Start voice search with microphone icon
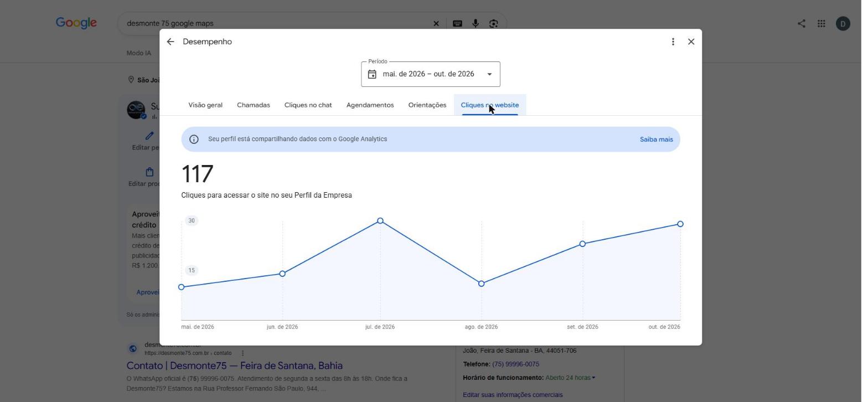868x402 pixels. click(475, 23)
